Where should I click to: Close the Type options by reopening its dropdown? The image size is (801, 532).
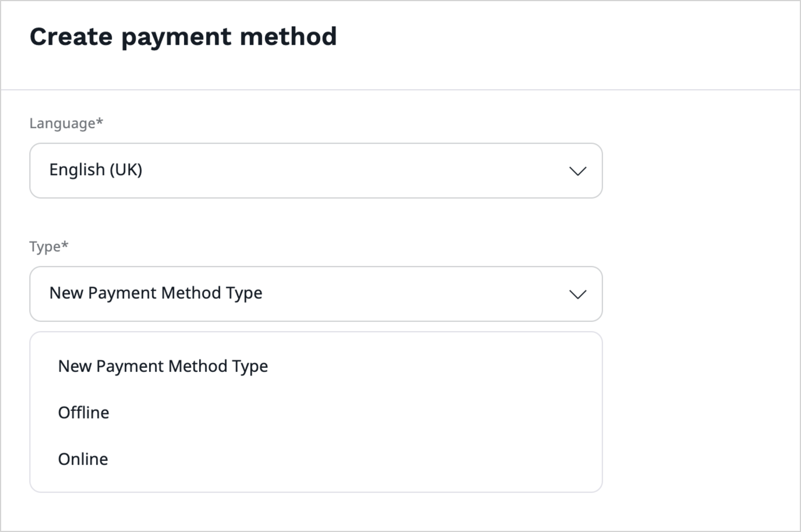point(577,294)
